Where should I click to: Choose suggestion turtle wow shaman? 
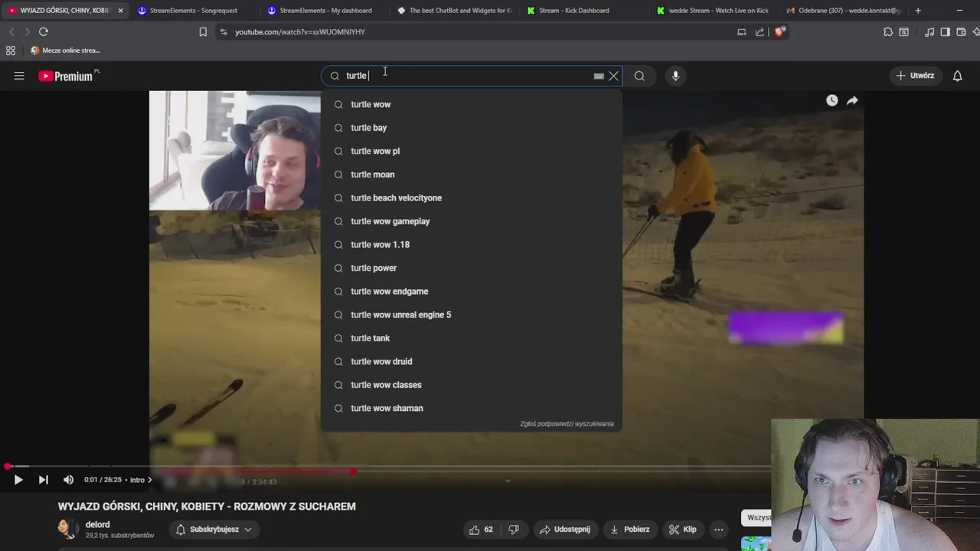471,408
